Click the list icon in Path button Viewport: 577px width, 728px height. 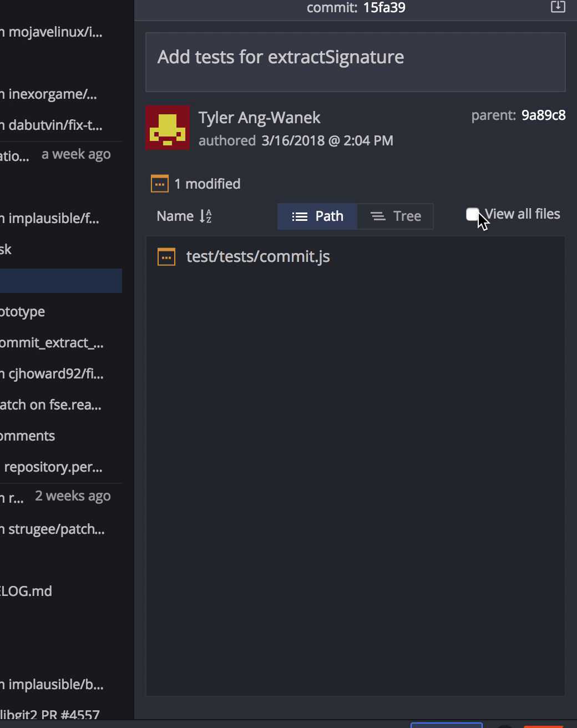(300, 216)
